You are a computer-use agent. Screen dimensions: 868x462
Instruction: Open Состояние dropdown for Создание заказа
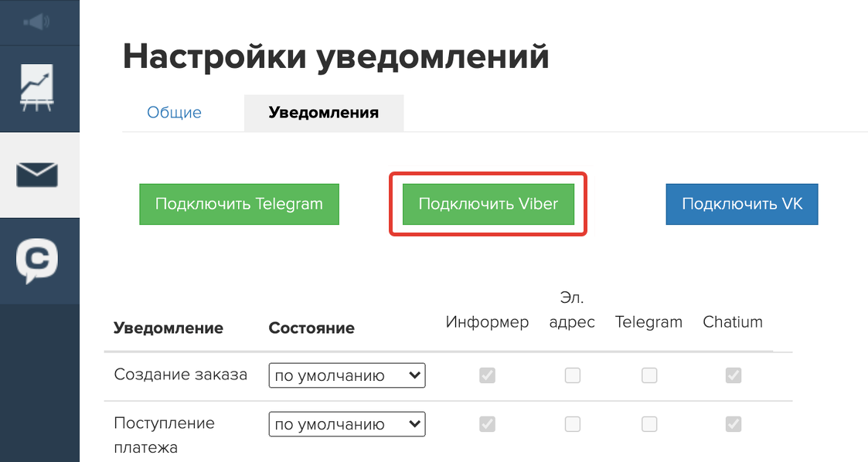(x=347, y=376)
